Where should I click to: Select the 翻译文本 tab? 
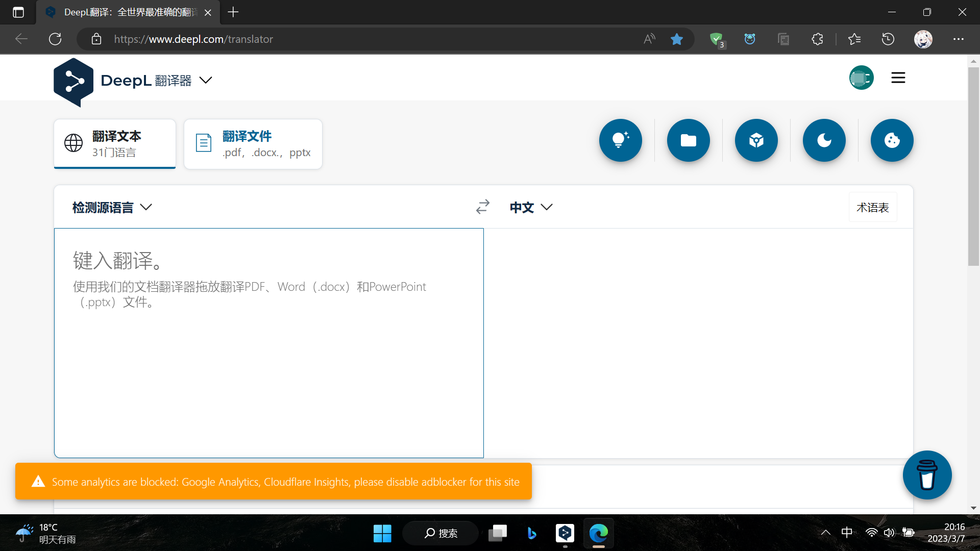[x=115, y=144]
